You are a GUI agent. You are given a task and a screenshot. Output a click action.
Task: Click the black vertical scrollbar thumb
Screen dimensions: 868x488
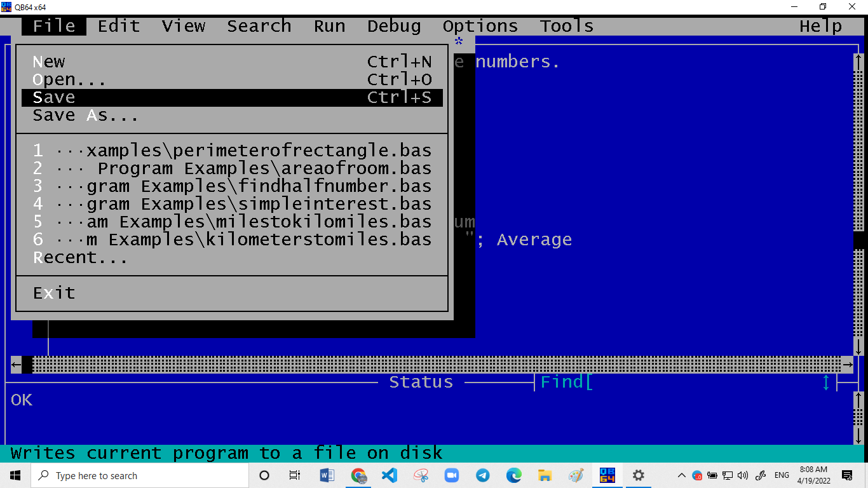[858, 240]
